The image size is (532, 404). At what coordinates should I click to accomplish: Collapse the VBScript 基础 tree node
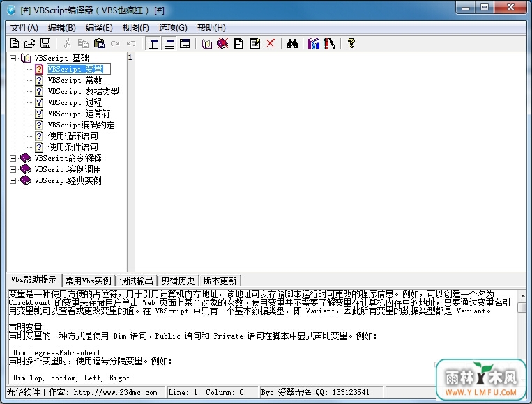click(13, 58)
